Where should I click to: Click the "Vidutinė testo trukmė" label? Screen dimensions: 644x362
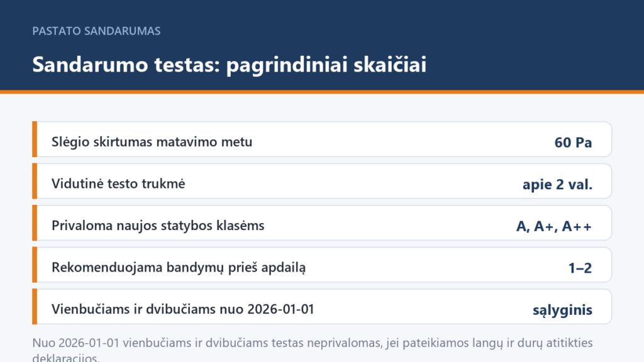[118, 184]
